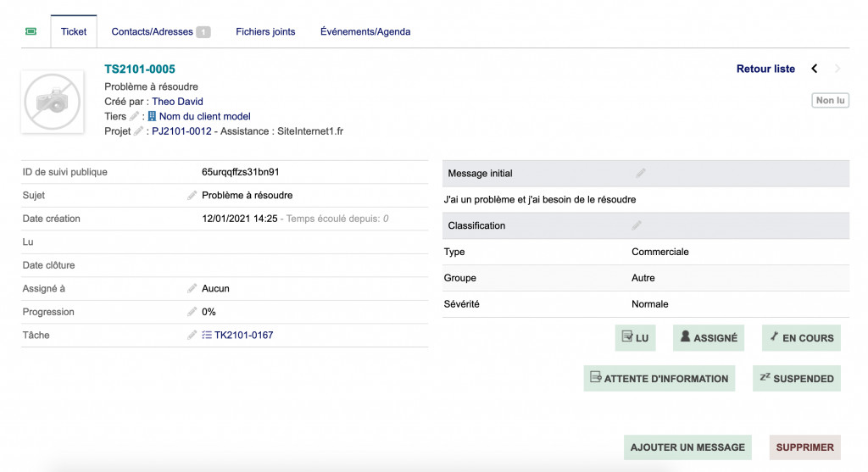Screen dimensions: 868x472
Task: Switch to the Fichiers joints tab
Action: pyautogui.click(x=265, y=32)
